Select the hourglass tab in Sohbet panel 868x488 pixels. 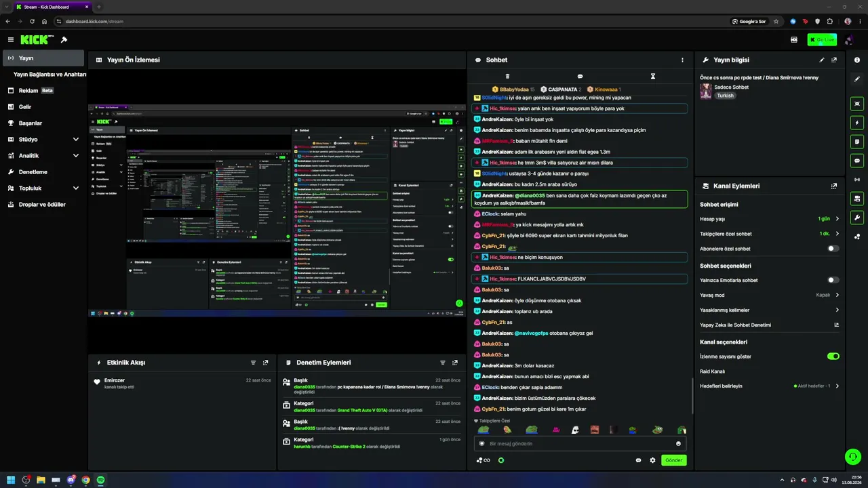click(653, 76)
